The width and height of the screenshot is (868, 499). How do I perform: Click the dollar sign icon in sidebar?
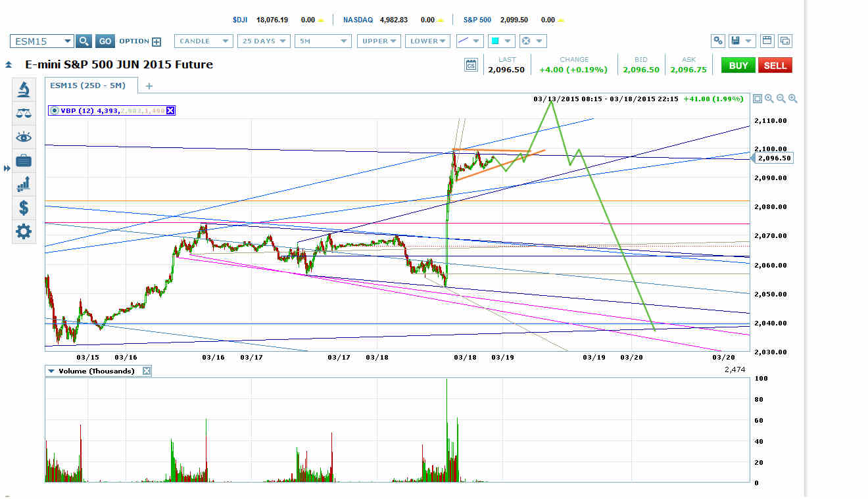(x=24, y=208)
